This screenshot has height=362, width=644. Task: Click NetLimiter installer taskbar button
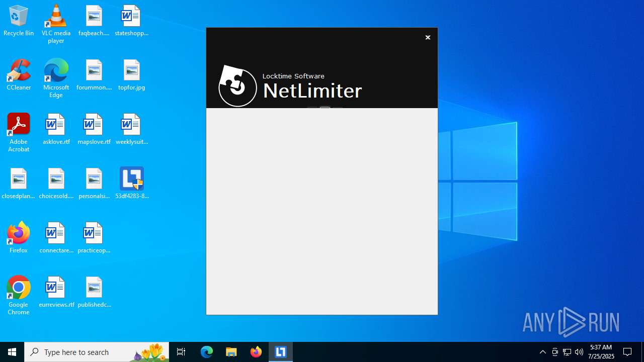(x=281, y=352)
